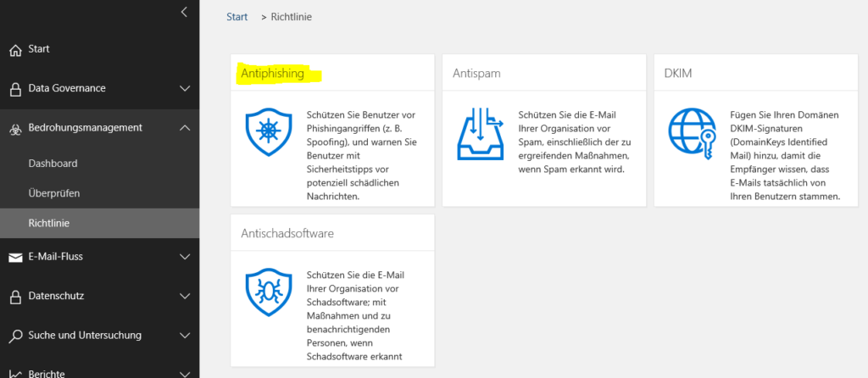Expand the Datenschutz section chevron
Screen dimensions: 868x378
tap(185, 296)
